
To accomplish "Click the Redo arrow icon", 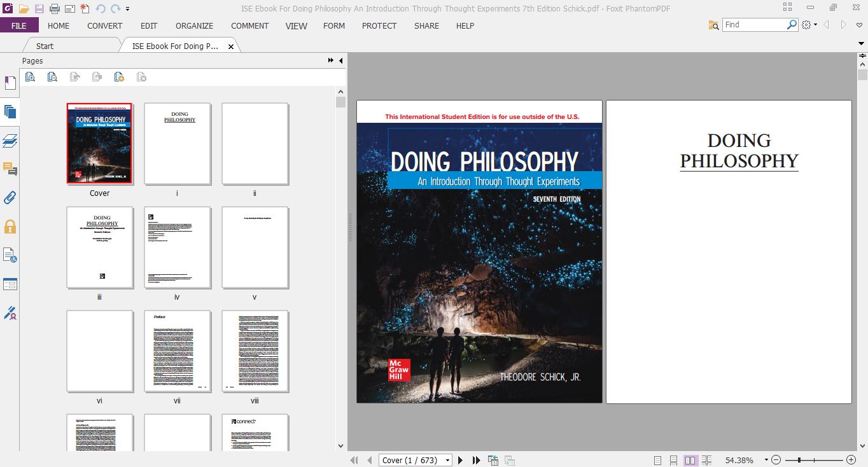I will 116,8.
